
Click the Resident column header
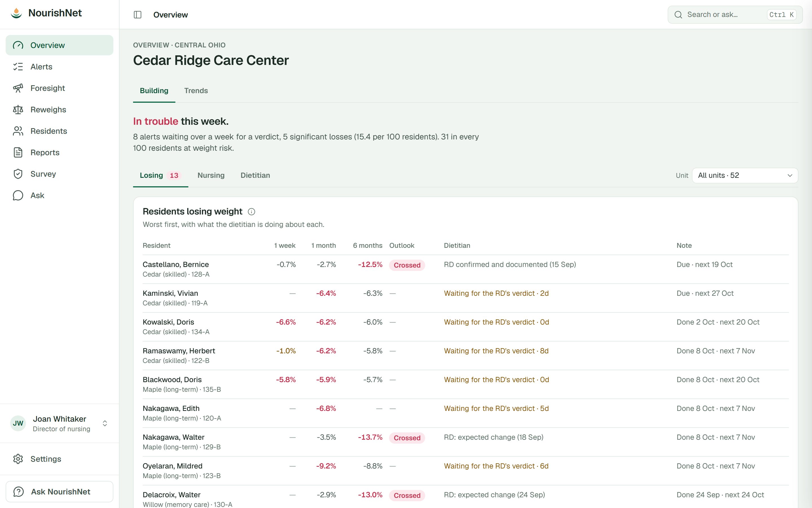pos(156,246)
